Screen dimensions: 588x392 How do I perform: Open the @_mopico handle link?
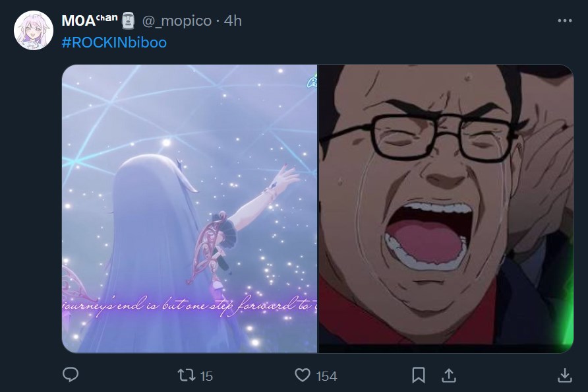point(177,20)
